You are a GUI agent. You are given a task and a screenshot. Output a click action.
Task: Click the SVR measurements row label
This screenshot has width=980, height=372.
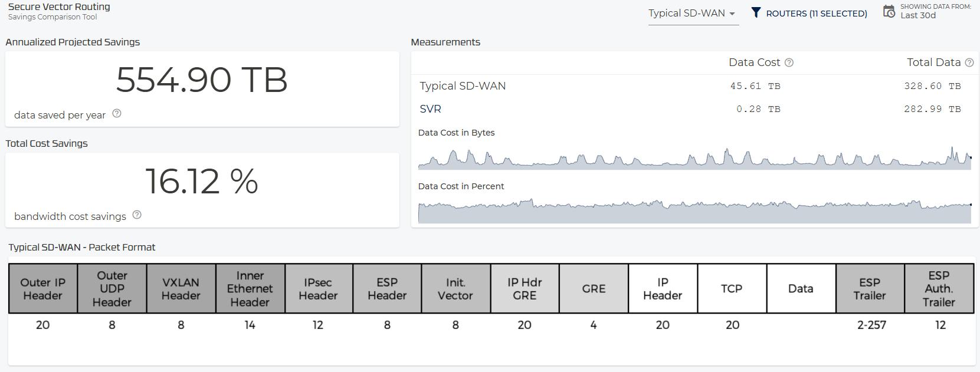click(430, 109)
